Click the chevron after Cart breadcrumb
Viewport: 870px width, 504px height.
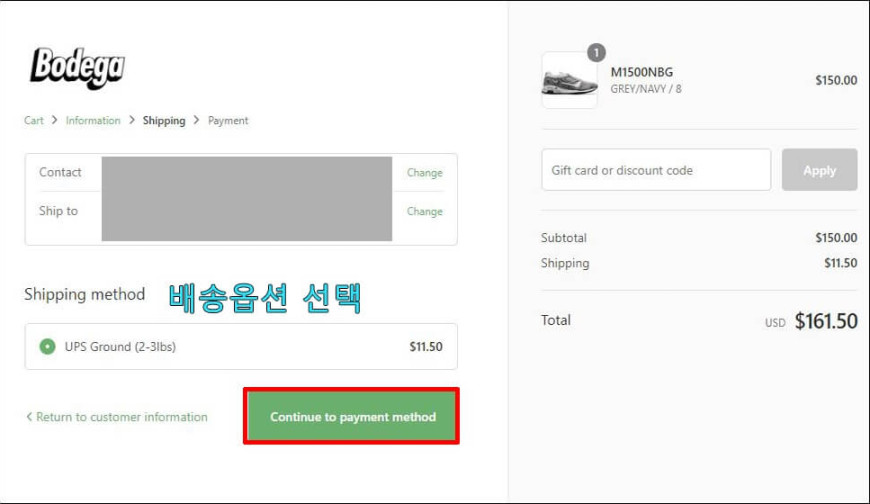(x=54, y=120)
